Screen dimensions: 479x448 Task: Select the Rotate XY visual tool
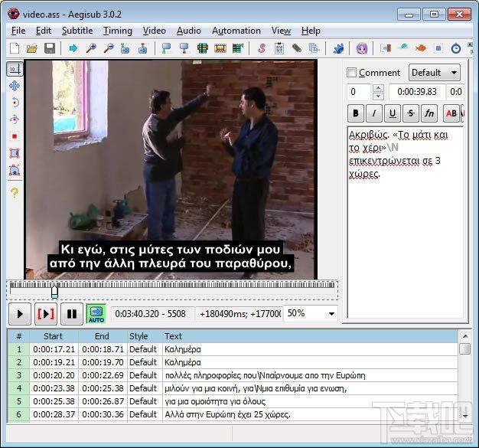(15, 119)
